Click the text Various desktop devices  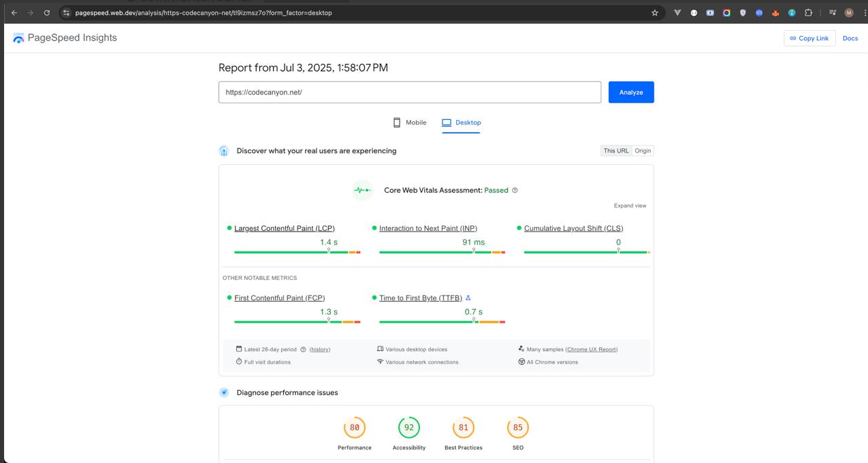click(x=417, y=349)
